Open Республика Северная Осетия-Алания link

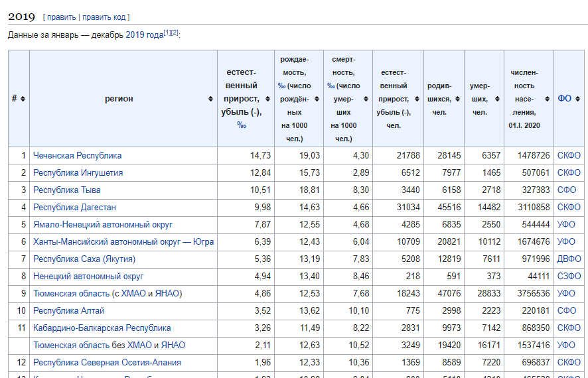108,362
